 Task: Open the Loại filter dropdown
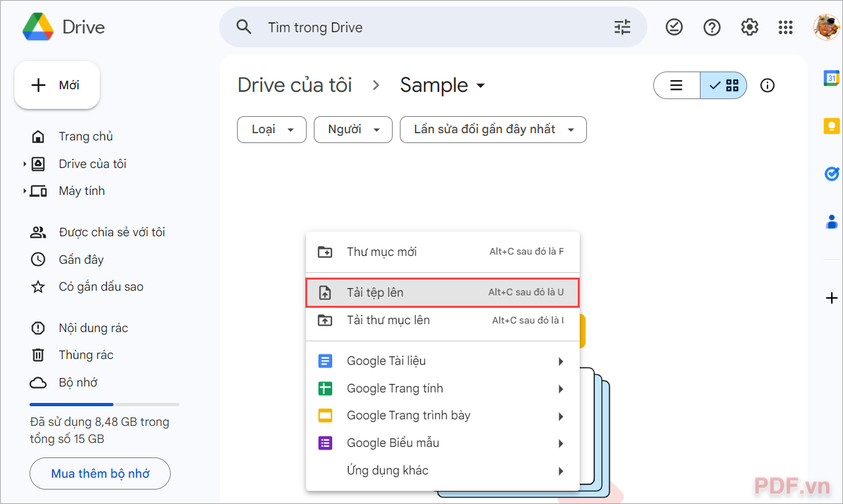(272, 129)
